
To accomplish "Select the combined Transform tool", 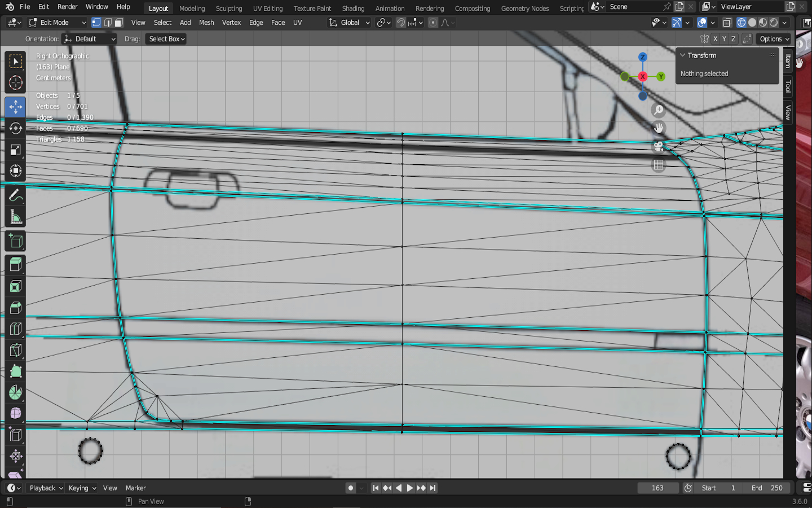I will tap(16, 170).
